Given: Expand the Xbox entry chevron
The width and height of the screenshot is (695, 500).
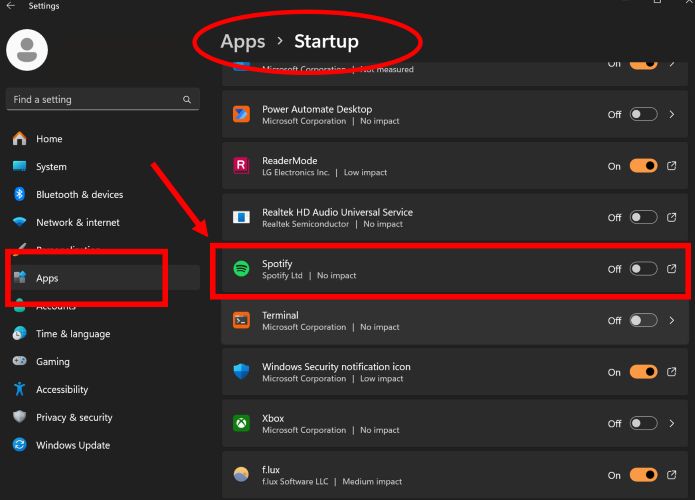Looking at the screenshot, I should [672, 424].
